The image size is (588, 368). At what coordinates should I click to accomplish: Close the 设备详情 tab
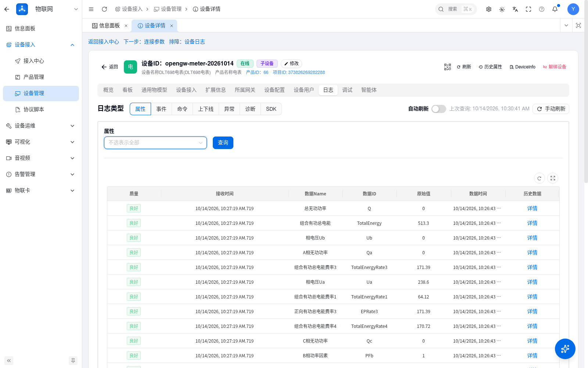pyautogui.click(x=172, y=26)
